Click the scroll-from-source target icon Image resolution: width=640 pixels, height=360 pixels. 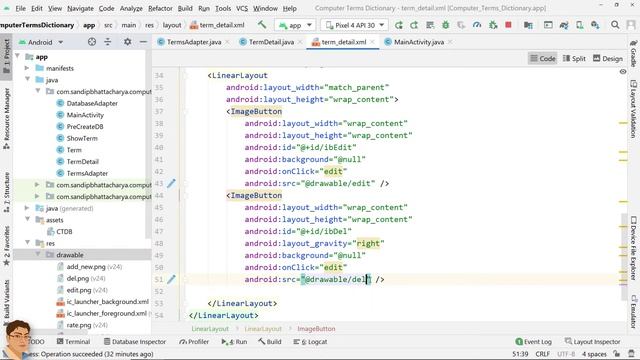[x=92, y=42]
